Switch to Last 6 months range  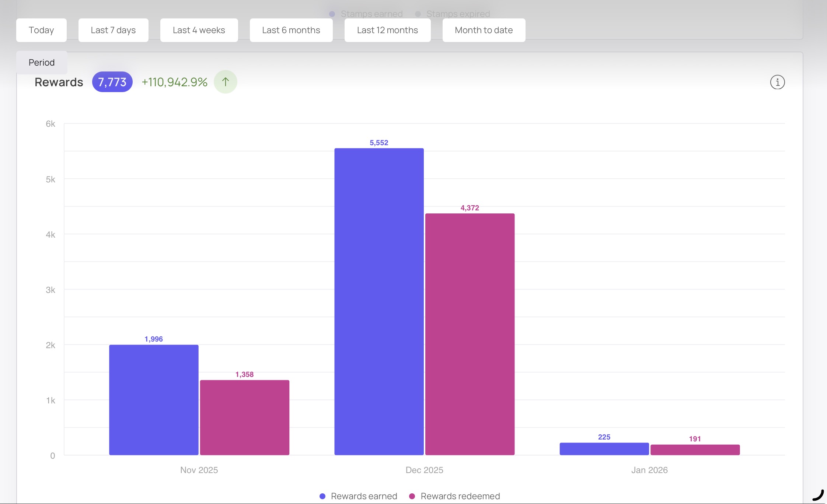[x=291, y=30]
